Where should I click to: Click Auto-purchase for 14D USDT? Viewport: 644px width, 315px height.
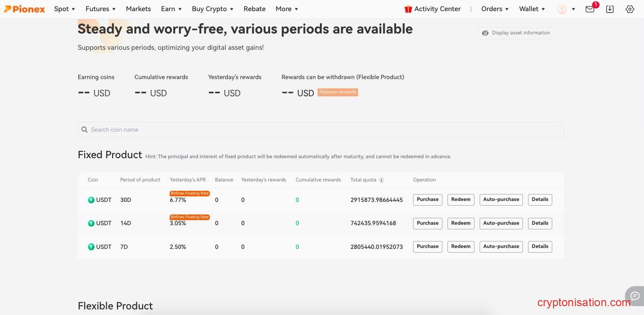(x=501, y=223)
